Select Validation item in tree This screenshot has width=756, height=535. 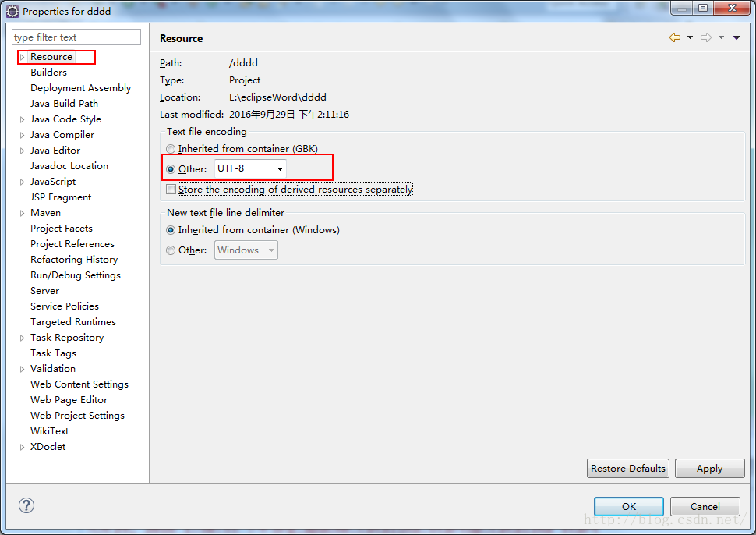tap(53, 369)
